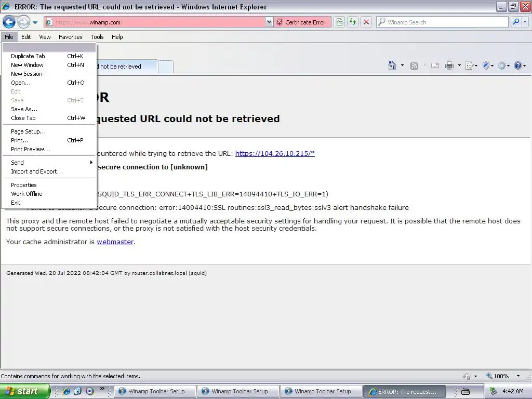Click the RSS Feeds icon
Image resolution: width=532 pixels, height=399 pixels.
pos(414,66)
